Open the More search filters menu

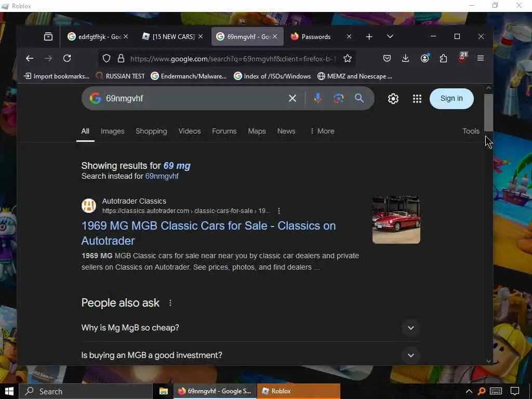coord(322,131)
